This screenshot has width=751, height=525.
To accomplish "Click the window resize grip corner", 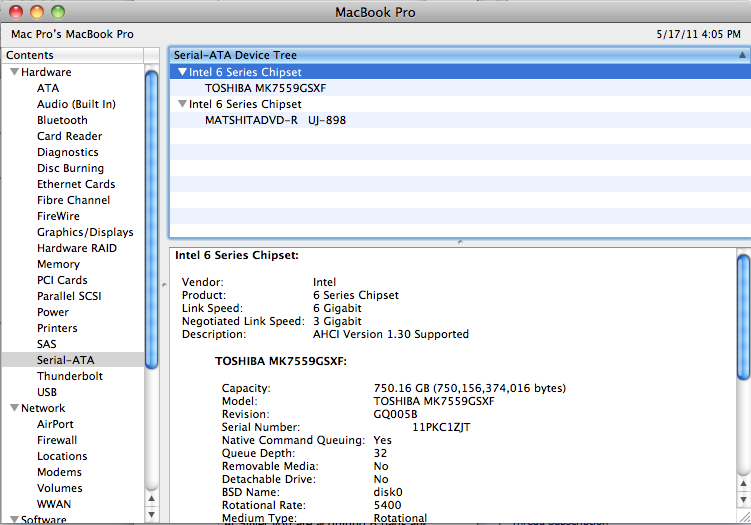I will coord(744,516).
